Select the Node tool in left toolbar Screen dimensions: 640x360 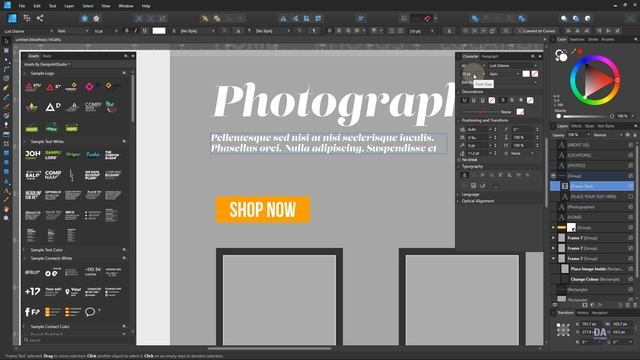6,60
